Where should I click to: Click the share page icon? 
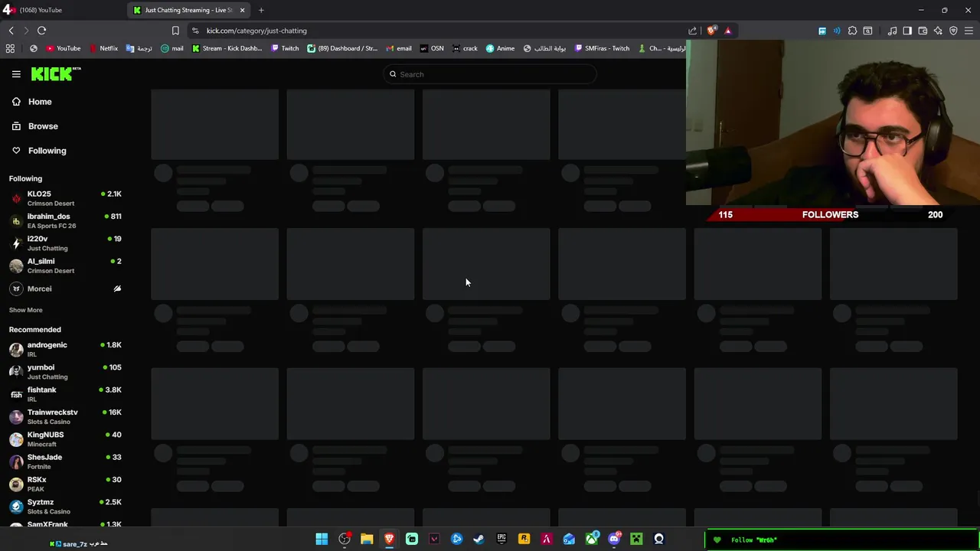tap(693, 31)
